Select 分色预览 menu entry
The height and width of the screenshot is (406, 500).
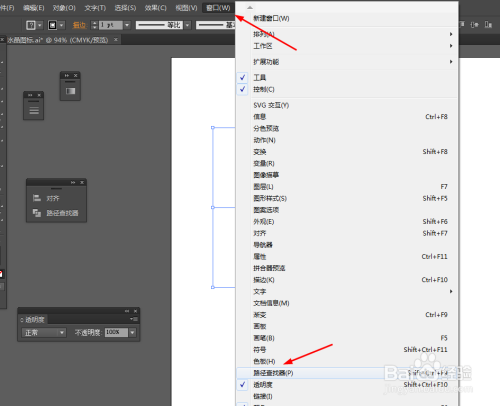pyautogui.click(x=347, y=128)
